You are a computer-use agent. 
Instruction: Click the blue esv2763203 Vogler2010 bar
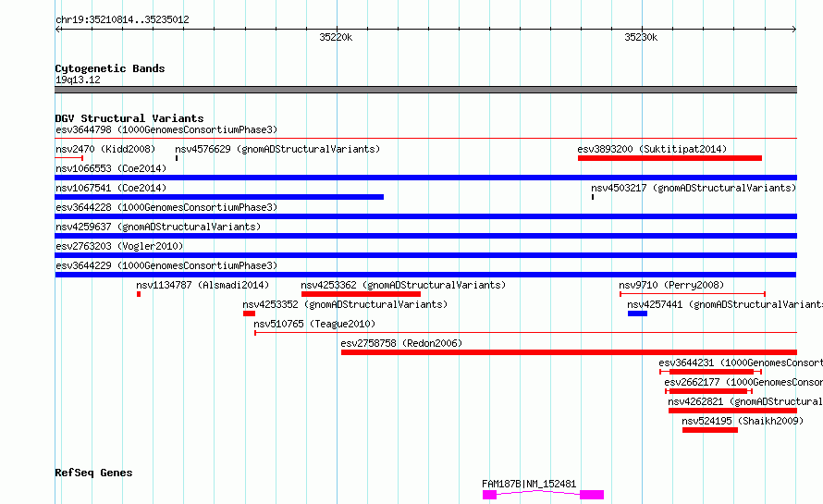[425, 255]
